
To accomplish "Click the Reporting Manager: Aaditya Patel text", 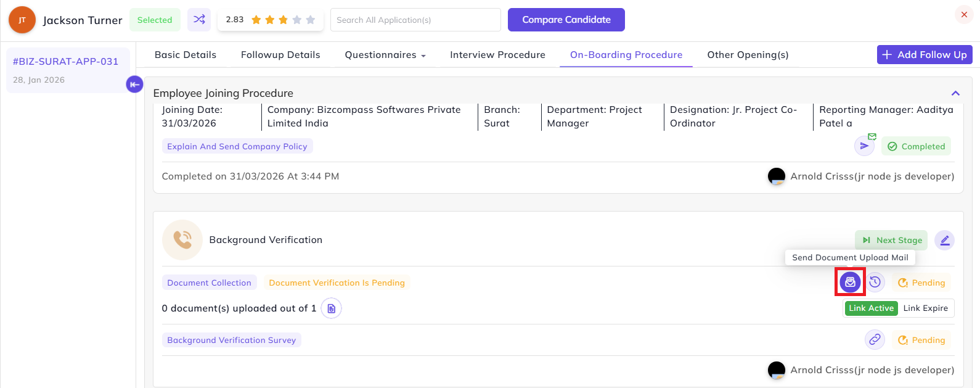I will point(886,117).
